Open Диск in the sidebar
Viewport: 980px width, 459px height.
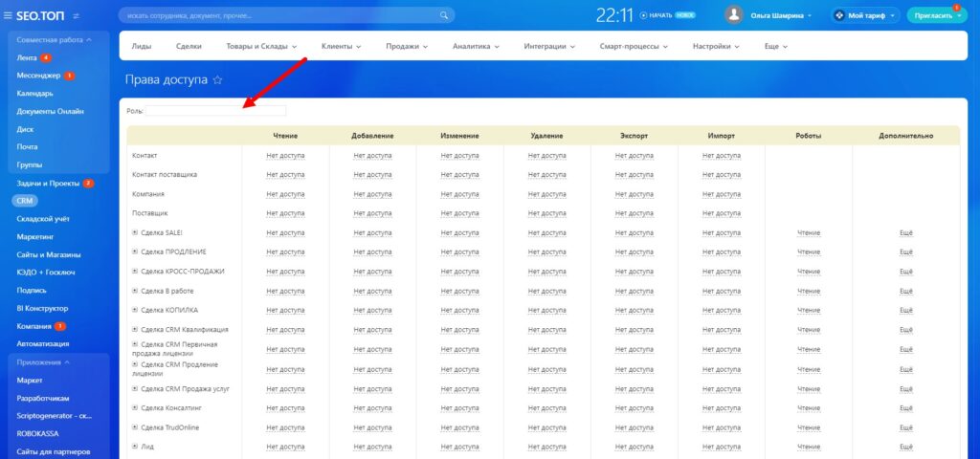point(25,129)
